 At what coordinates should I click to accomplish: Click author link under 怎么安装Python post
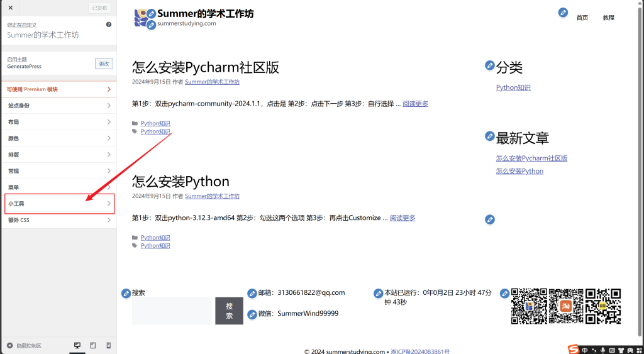tap(212, 196)
